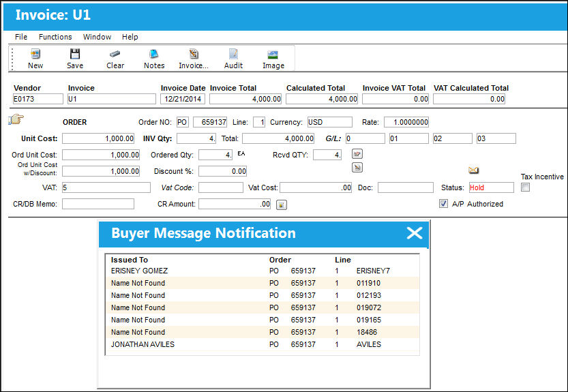Click the New toolbar icon
The image size is (568, 392).
pos(35,55)
